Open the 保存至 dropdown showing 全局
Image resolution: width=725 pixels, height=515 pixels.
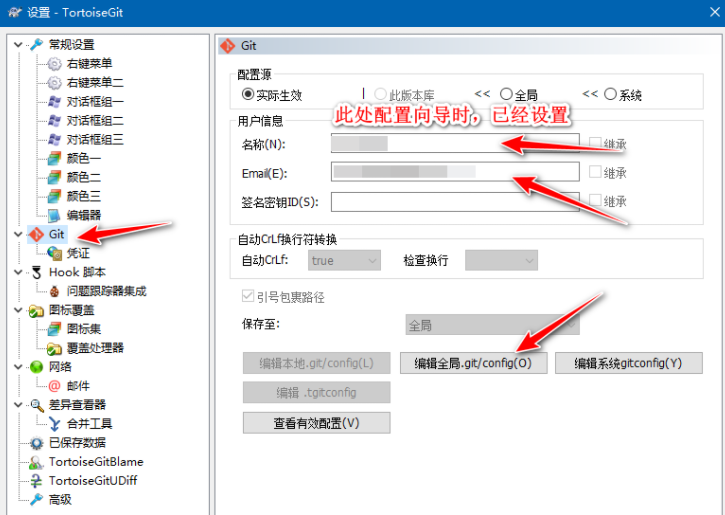point(492,325)
